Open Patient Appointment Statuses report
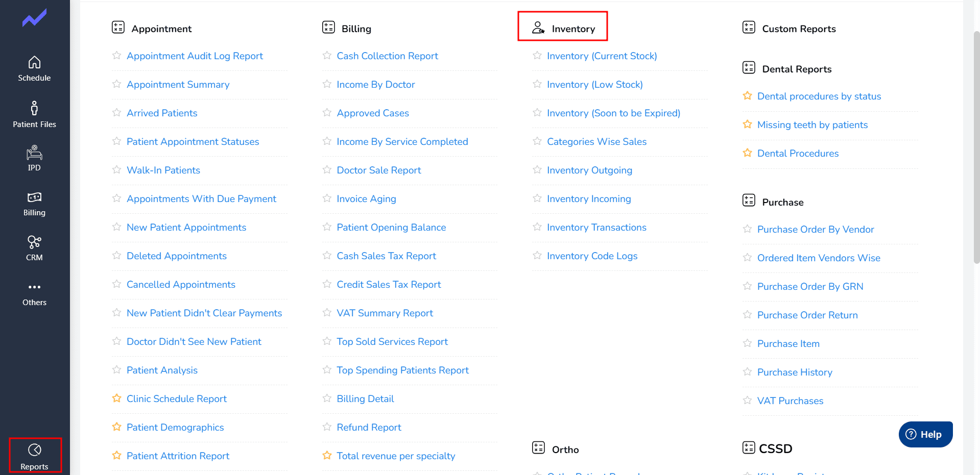Image resolution: width=980 pixels, height=475 pixels. click(193, 141)
